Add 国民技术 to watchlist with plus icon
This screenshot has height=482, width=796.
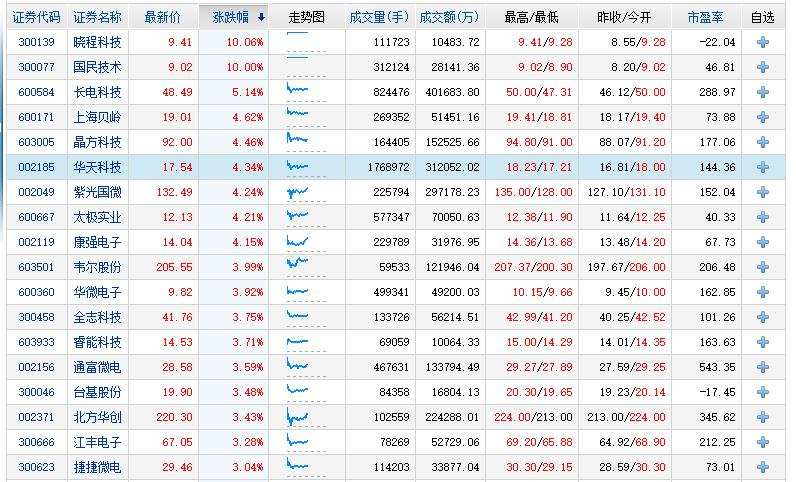[762, 67]
